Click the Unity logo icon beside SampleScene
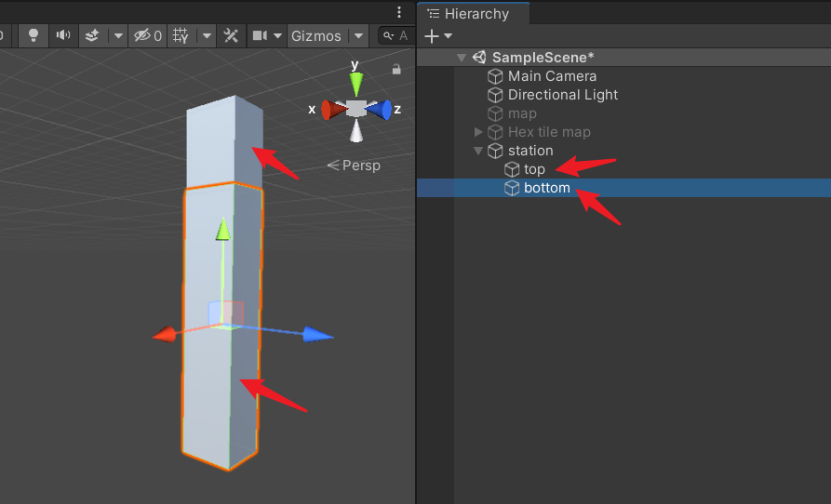The height and width of the screenshot is (504, 831). tap(479, 57)
